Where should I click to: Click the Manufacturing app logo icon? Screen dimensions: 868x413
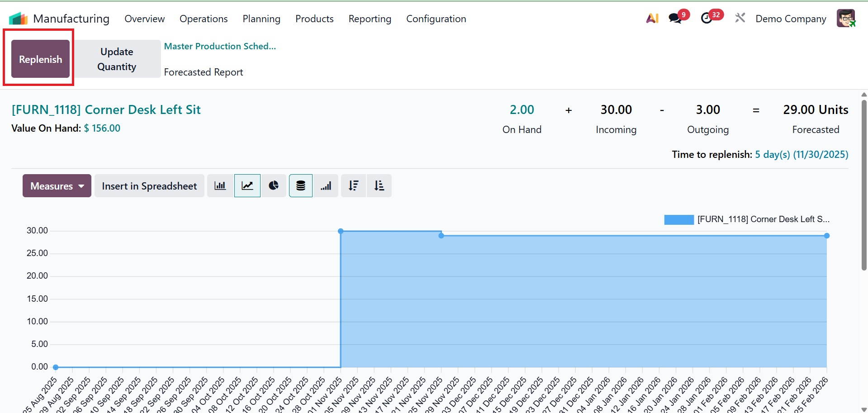19,19
